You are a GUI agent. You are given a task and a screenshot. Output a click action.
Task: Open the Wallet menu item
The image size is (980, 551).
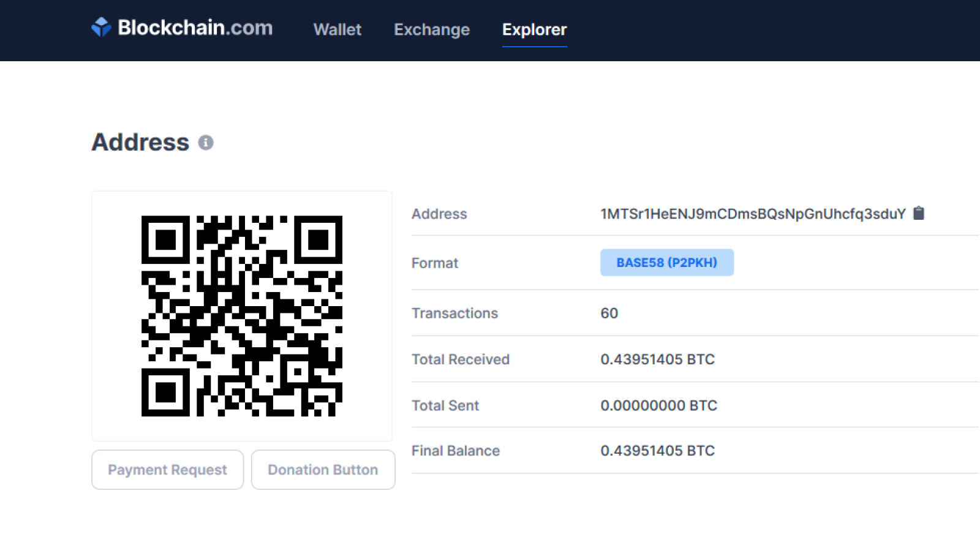point(337,29)
